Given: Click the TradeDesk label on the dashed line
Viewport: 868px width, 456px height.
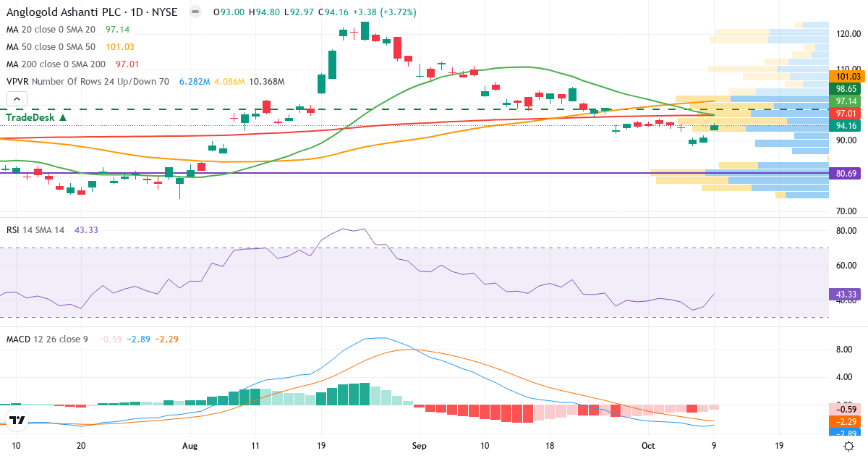Looking at the screenshot, I should click(x=36, y=117).
